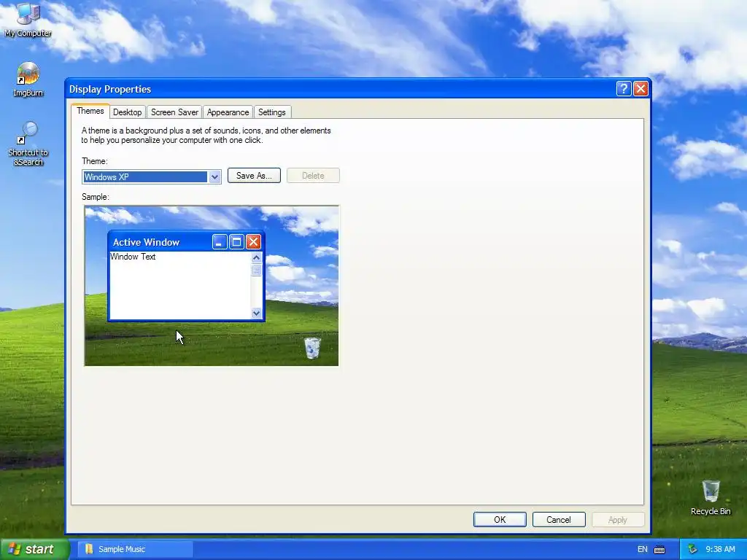
Task: Click the 9:38 AM clock
Action: 720,550
